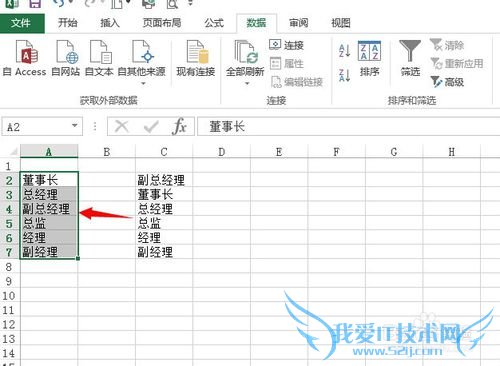Click Refresh All (全部刷新) icon
Viewport: 500px width, 366px height.
click(x=245, y=53)
